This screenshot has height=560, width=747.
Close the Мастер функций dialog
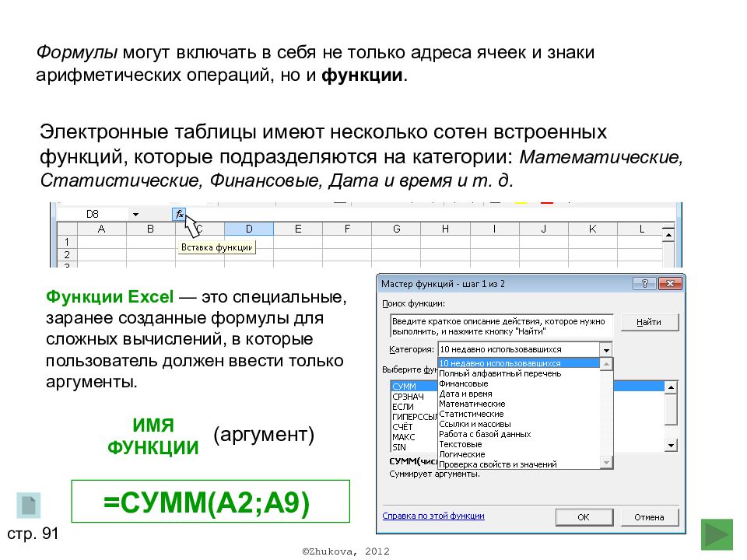670,284
